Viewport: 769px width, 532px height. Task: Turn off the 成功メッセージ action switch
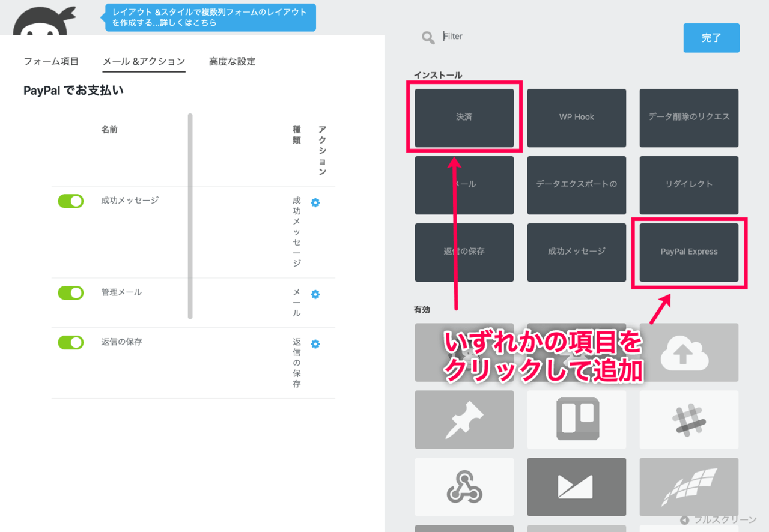pyautogui.click(x=70, y=201)
